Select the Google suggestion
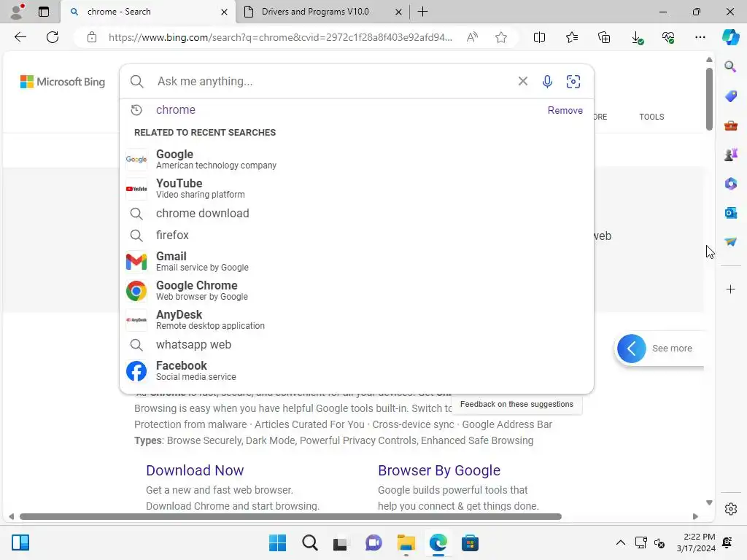Viewport: 747px width, 560px height. (x=356, y=159)
